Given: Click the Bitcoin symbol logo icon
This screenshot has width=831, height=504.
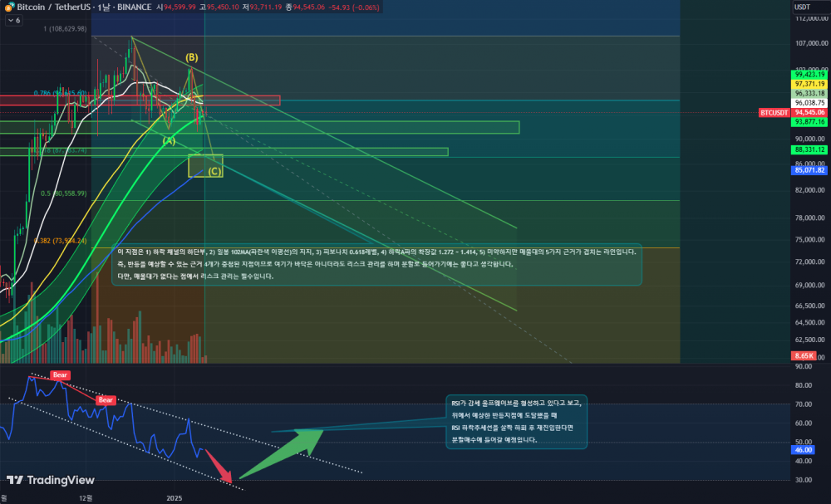Looking at the screenshot, I should point(8,7).
